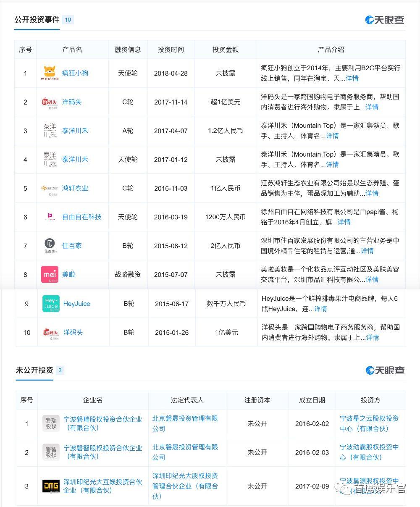Select the 公开投资事件 section tab
Screen dimensions: 420x507
click(37, 20)
